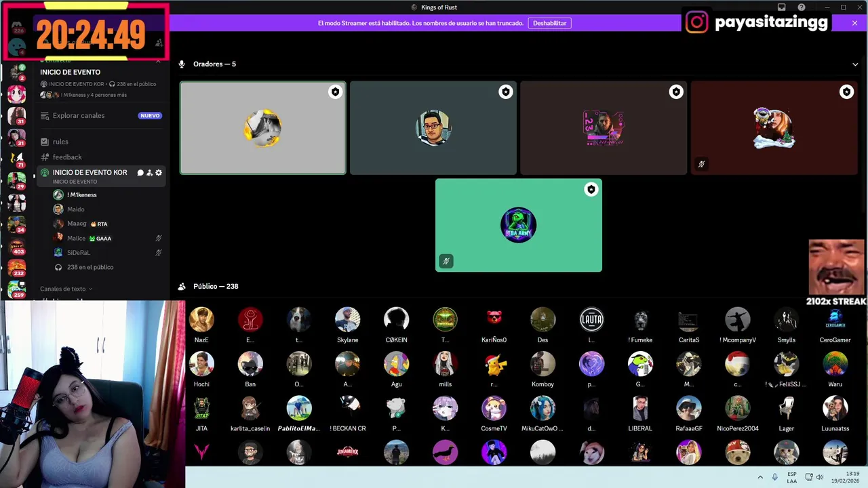Click moderator badge on third speaker tile
The image size is (868, 488).
pos(676,92)
